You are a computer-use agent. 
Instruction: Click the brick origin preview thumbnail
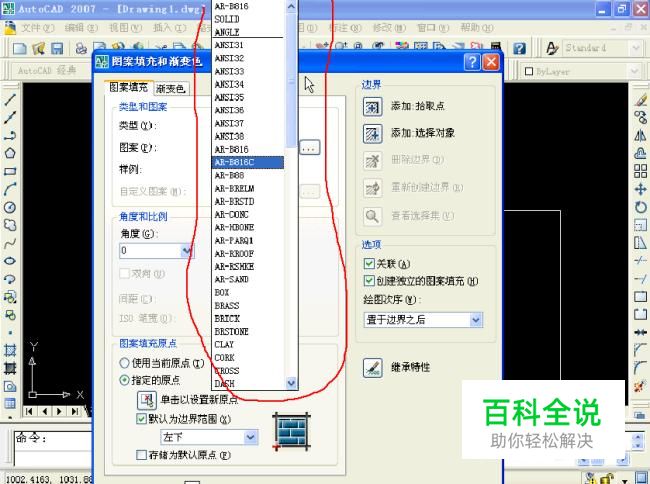click(292, 431)
